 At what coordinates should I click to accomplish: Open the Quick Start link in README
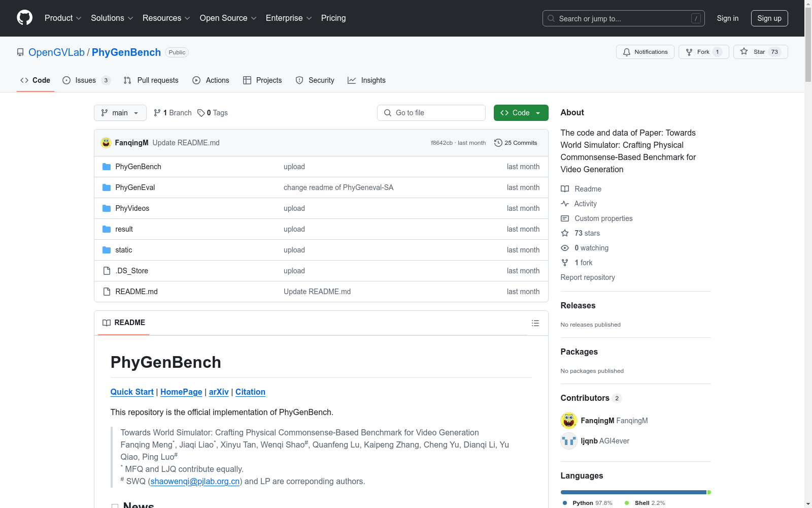coord(132,392)
